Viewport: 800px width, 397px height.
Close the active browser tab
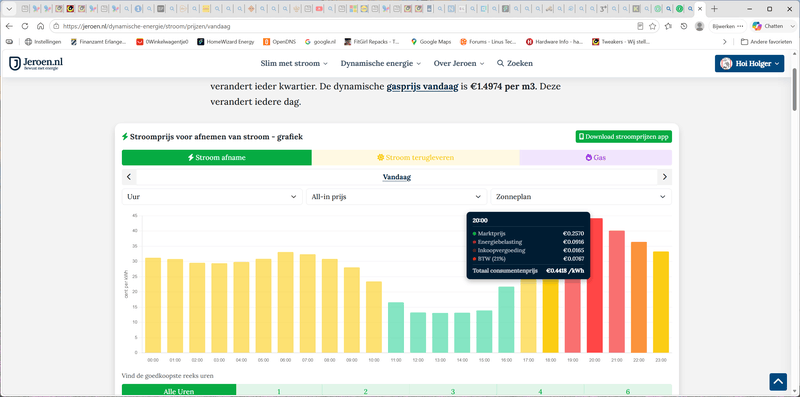click(x=701, y=9)
